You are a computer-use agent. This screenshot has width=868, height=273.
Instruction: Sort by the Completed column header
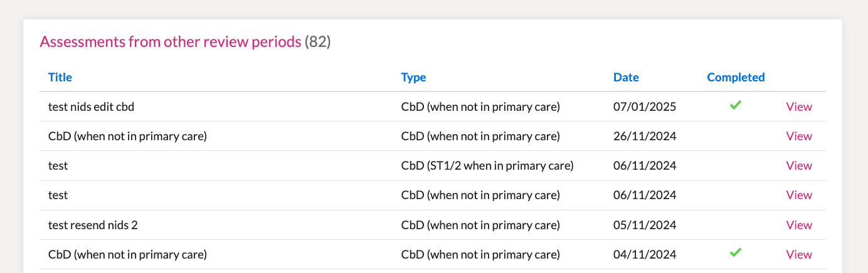point(736,78)
